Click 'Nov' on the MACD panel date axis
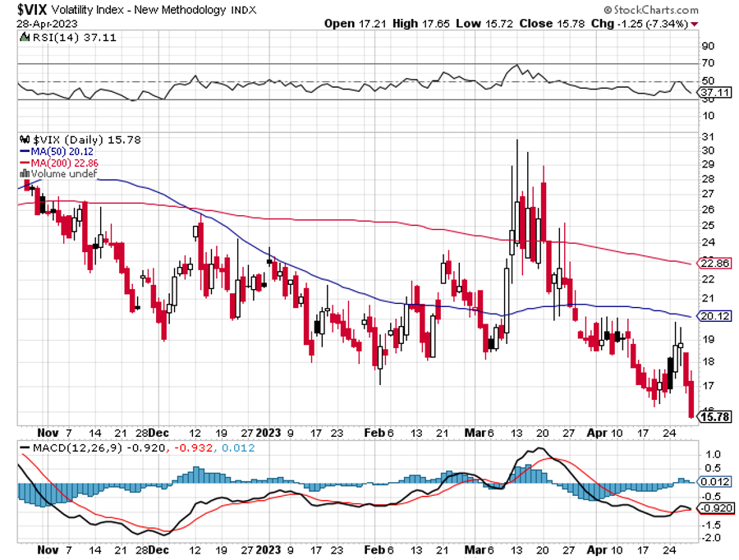The width and height of the screenshot is (739, 560). click(48, 549)
